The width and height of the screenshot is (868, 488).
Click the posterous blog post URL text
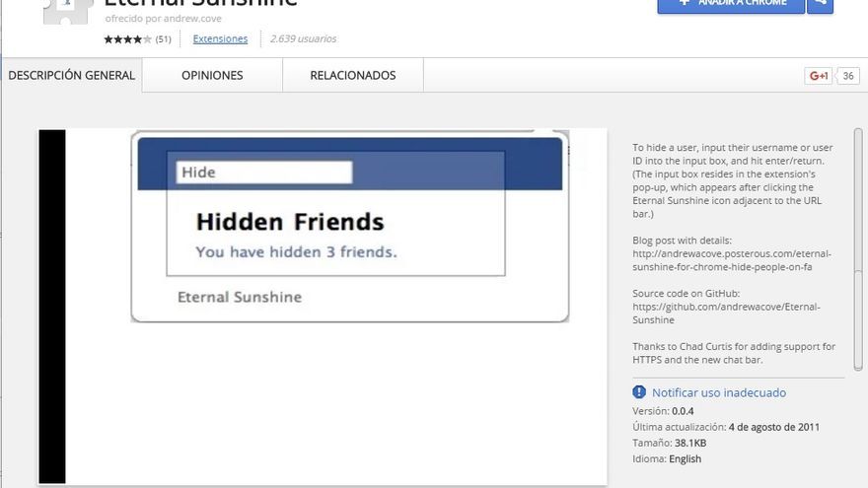(732, 260)
